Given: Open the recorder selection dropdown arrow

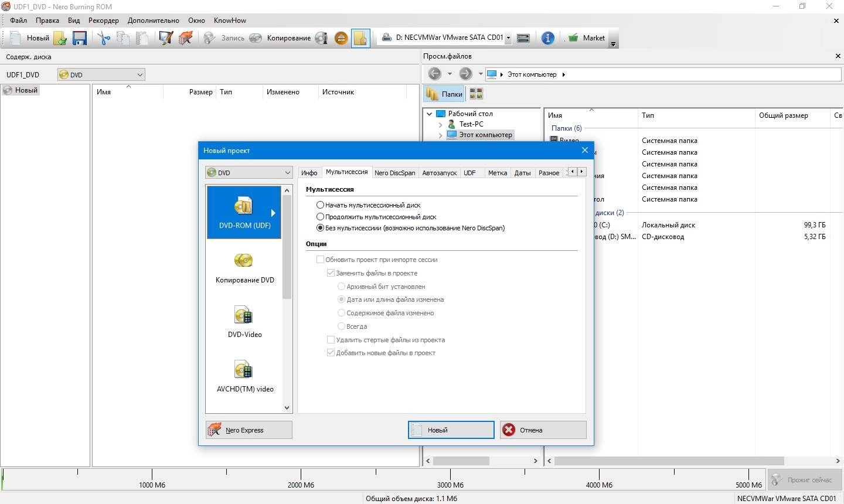Looking at the screenshot, I should (x=508, y=38).
